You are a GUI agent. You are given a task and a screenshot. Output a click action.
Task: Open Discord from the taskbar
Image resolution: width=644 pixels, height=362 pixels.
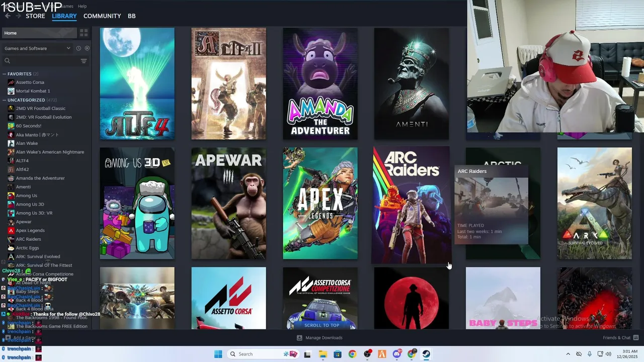397,354
